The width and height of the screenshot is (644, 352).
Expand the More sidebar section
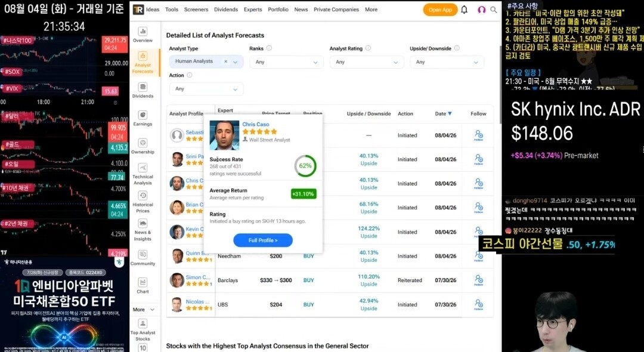pyautogui.click(x=143, y=309)
